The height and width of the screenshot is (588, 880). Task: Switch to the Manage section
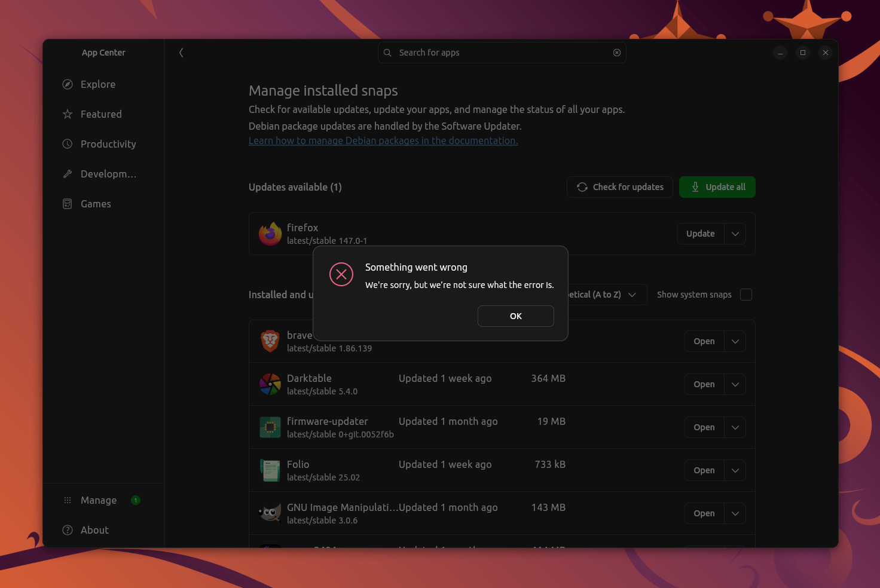tap(98, 500)
